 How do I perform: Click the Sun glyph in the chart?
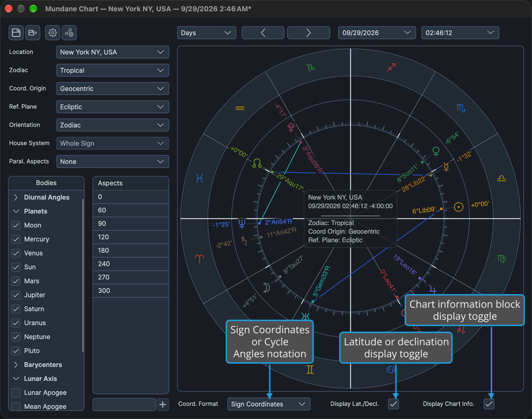pos(458,207)
